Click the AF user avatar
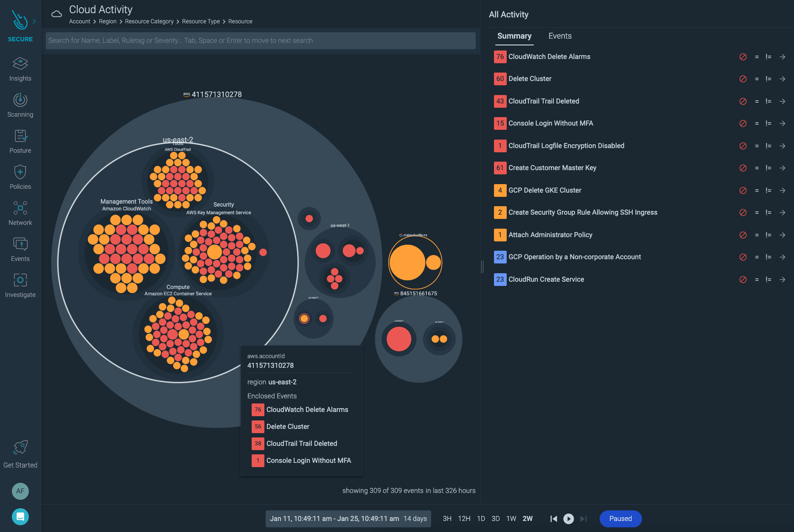 [20, 491]
